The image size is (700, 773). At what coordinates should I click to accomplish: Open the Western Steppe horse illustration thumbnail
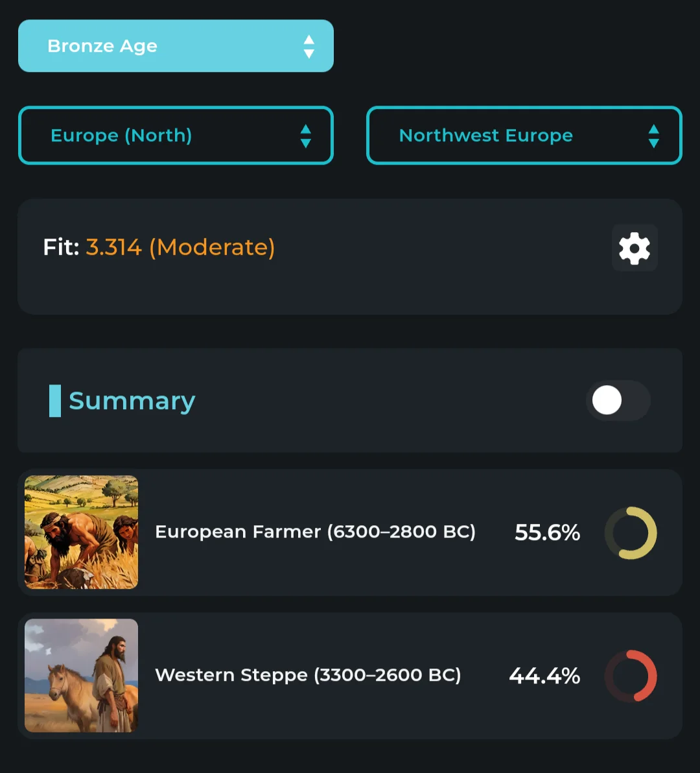point(81,675)
